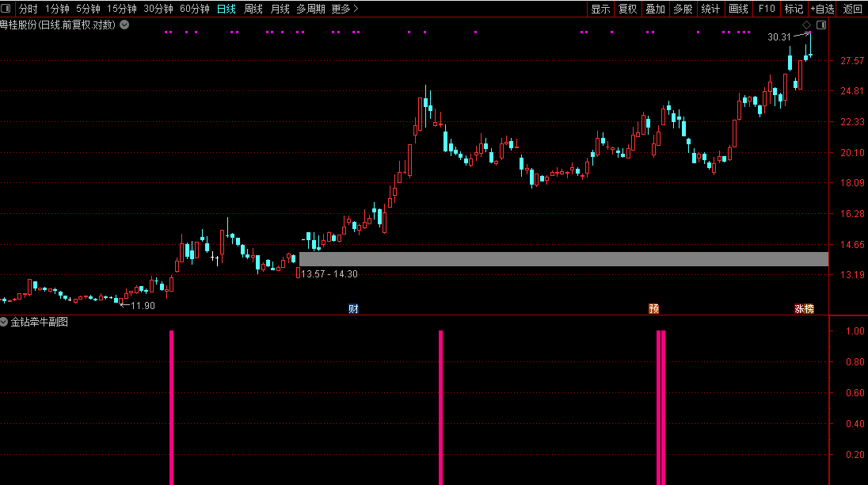Image resolution: width=868 pixels, height=485 pixels.
Task: Open the 多周期 multi-period view
Action: [310, 9]
